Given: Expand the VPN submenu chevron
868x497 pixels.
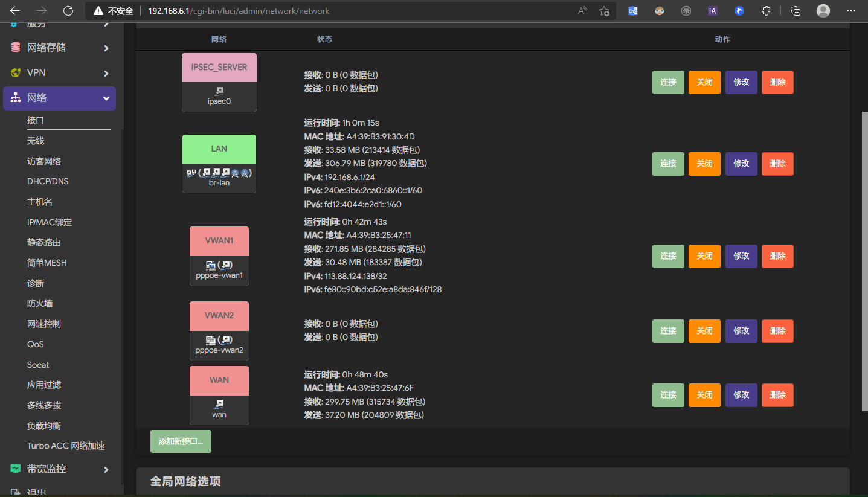Looking at the screenshot, I should (106, 73).
